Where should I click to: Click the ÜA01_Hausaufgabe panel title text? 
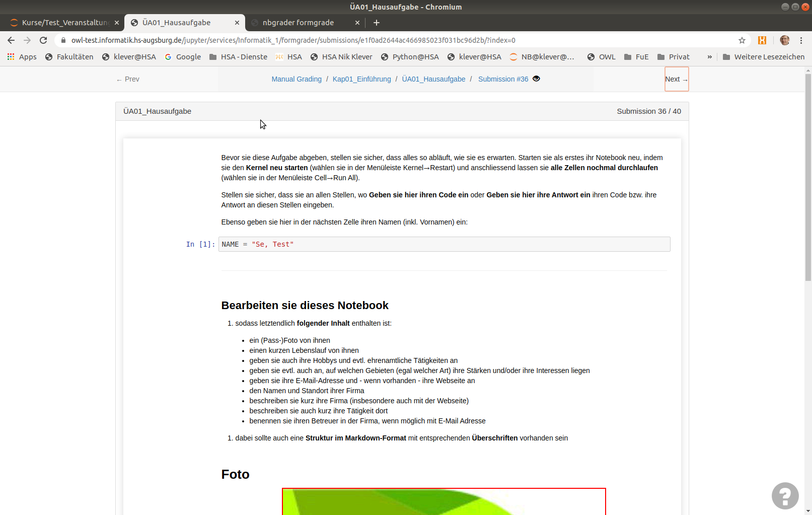pyautogui.click(x=158, y=111)
